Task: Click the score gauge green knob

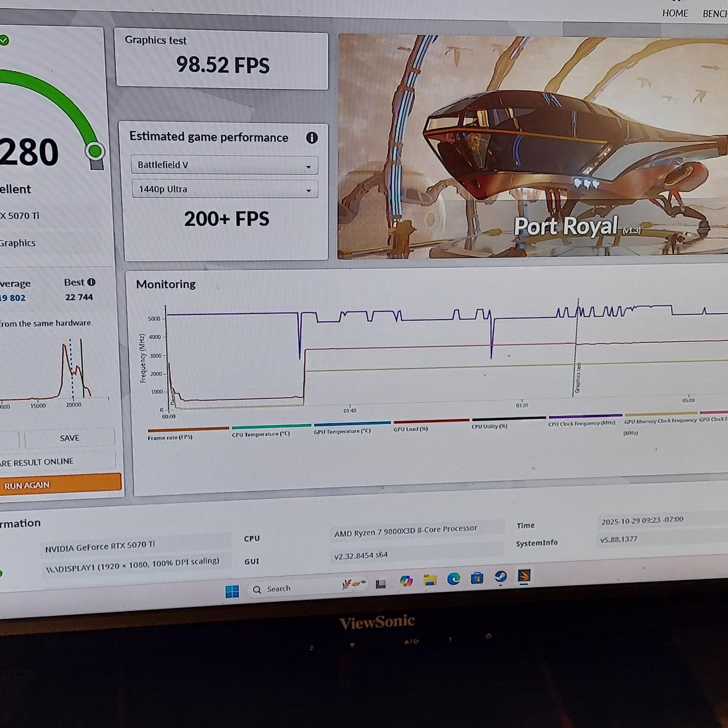Action: pos(95,151)
